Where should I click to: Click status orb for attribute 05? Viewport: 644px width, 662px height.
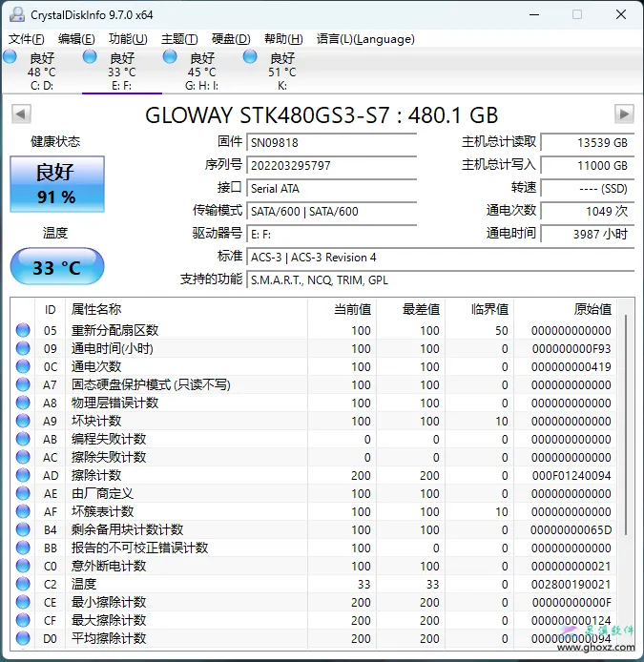(23, 330)
